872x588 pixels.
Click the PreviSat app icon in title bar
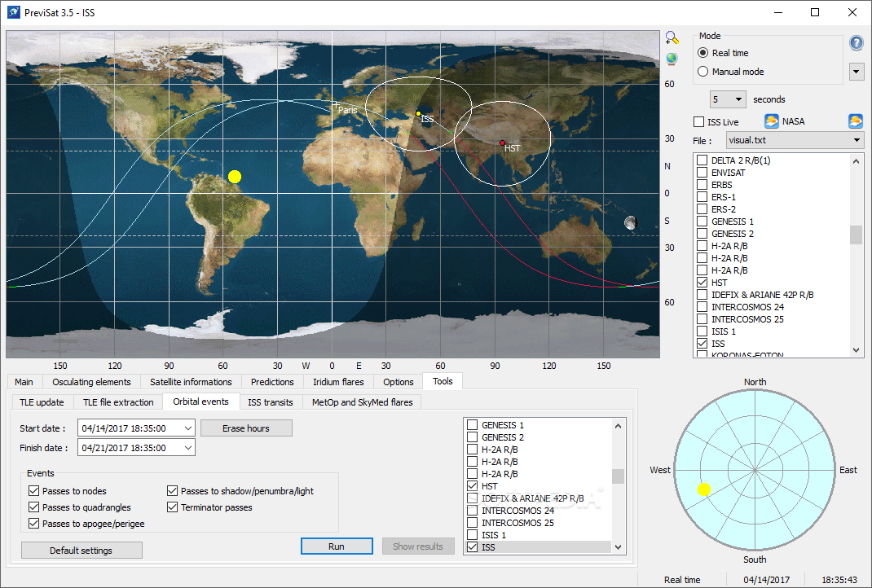[x=13, y=12]
